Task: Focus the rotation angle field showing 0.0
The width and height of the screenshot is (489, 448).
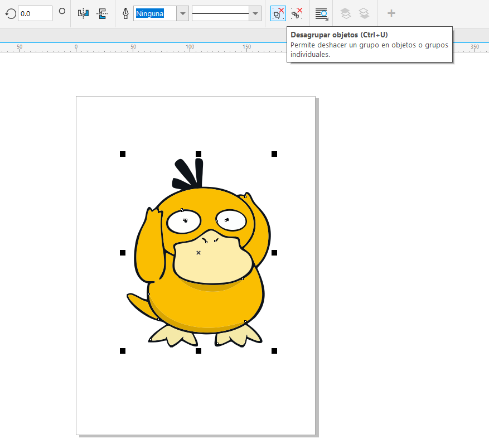Action: coord(35,13)
